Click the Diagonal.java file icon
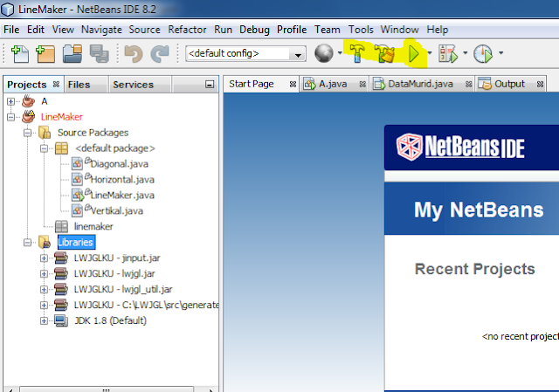This screenshot has width=559, height=392. (78, 164)
